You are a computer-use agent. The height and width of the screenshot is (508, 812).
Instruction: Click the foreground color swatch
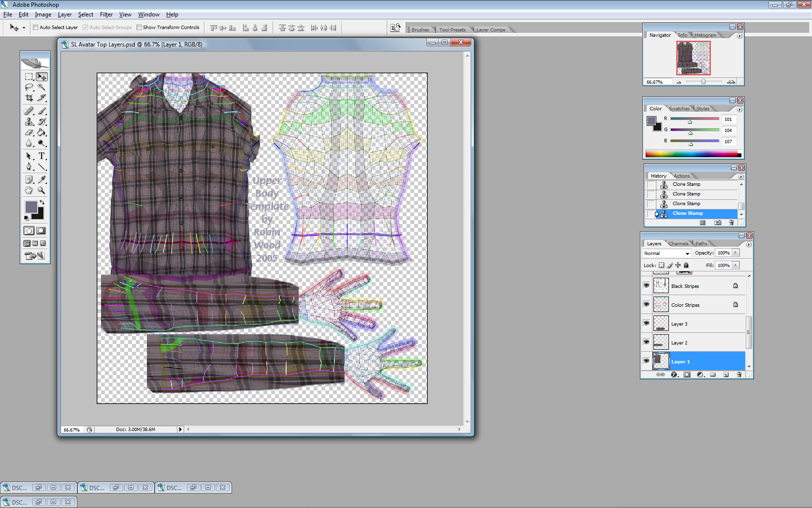(31, 207)
